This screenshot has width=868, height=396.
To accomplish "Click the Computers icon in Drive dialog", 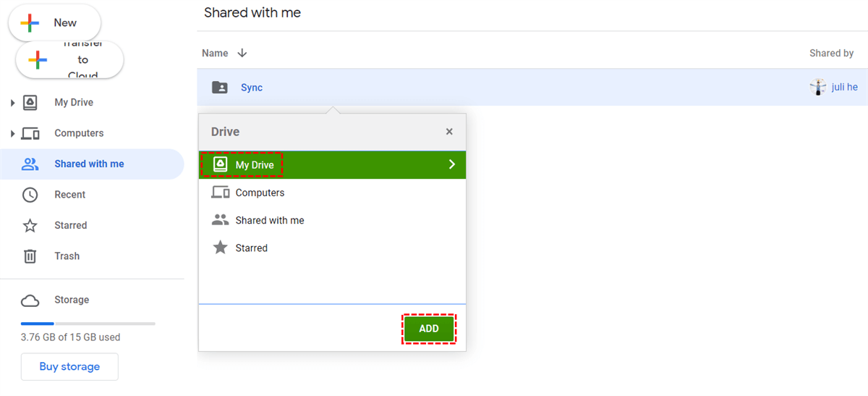I will click(220, 193).
